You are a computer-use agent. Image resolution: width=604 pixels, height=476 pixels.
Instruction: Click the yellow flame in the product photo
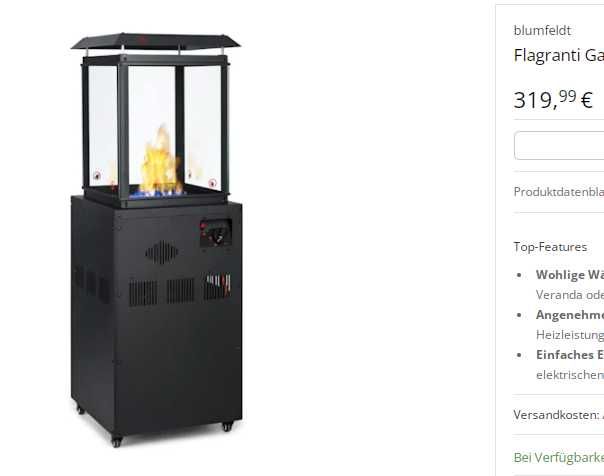click(x=161, y=161)
